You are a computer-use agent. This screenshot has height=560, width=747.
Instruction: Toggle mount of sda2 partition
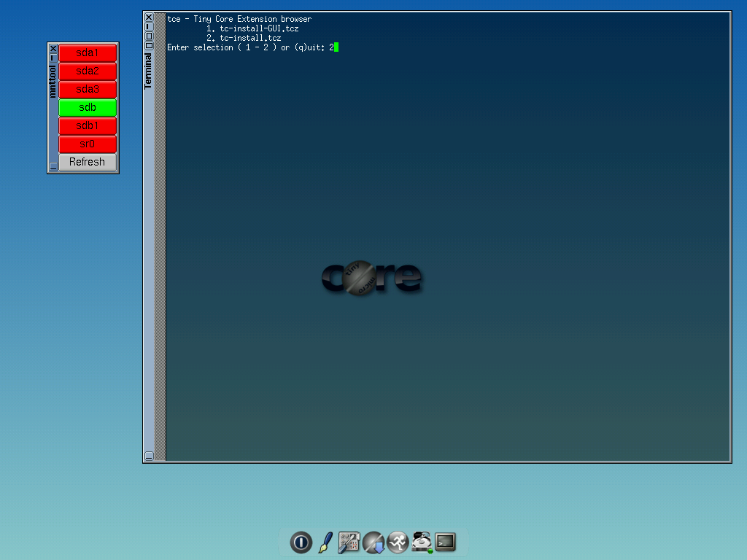(88, 71)
